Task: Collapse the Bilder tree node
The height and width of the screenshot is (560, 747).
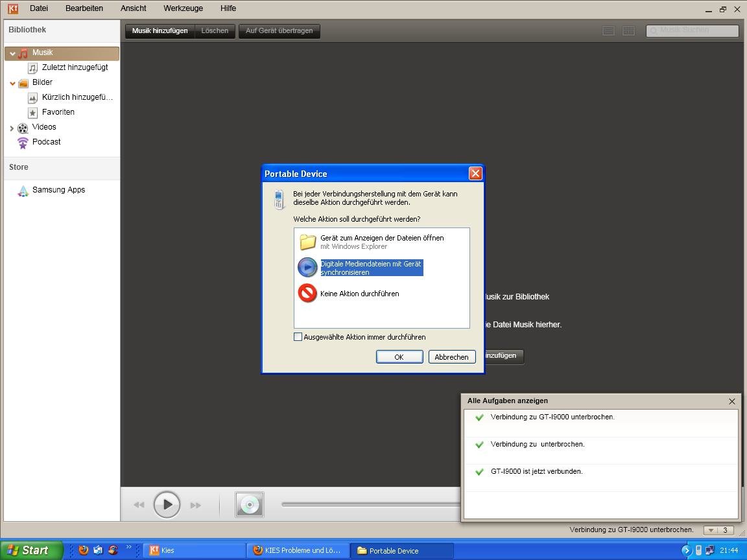Action: pyautogui.click(x=12, y=84)
